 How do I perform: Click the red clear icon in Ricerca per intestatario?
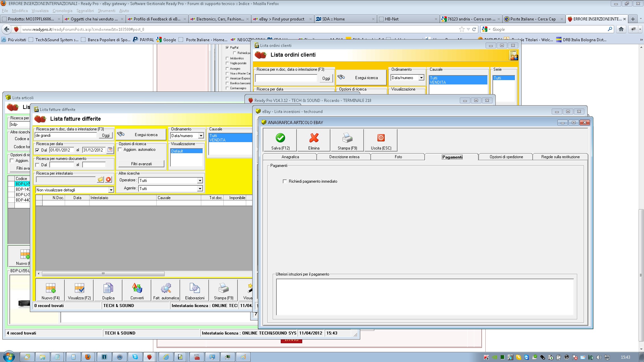tap(108, 180)
